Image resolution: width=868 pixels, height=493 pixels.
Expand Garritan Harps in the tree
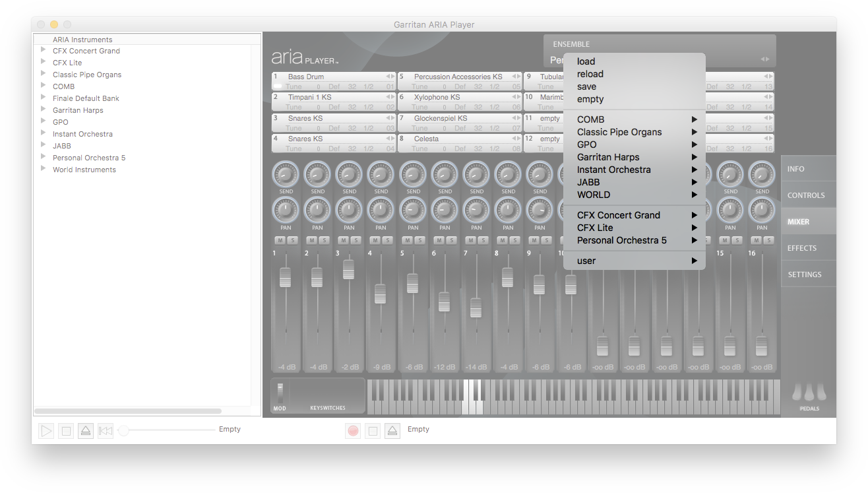(44, 110)
